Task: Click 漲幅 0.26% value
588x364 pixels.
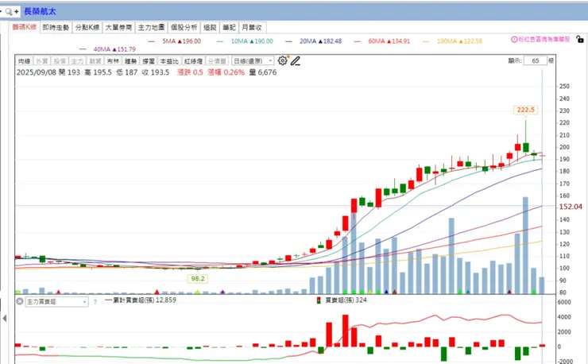Action: 226,72
